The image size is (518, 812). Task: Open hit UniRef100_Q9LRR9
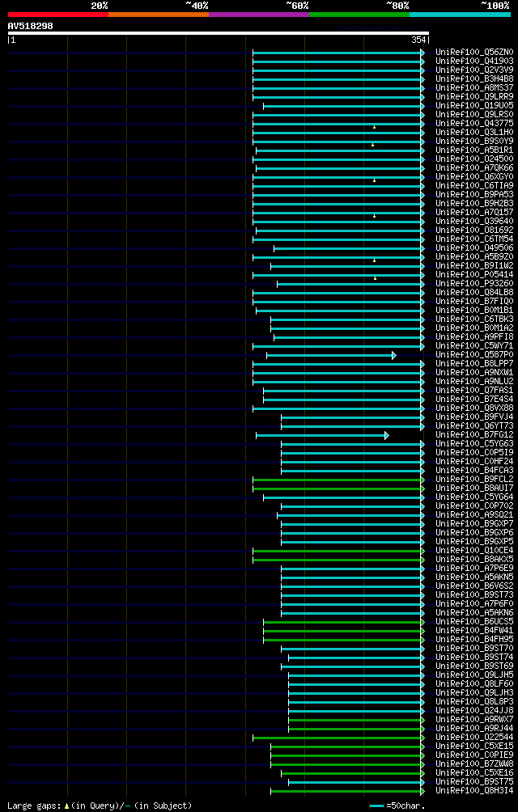tap(474, 96)
